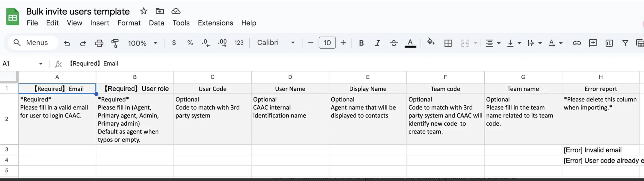
Task: Click Format as currency button
Action: [174, 43]
